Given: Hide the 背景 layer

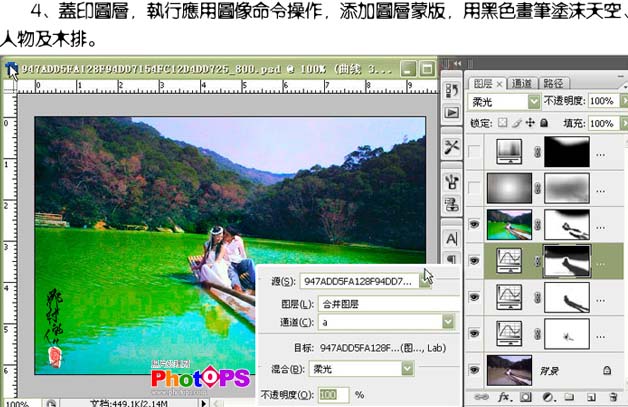Looking at the screenshot, I should click(475, 369).
